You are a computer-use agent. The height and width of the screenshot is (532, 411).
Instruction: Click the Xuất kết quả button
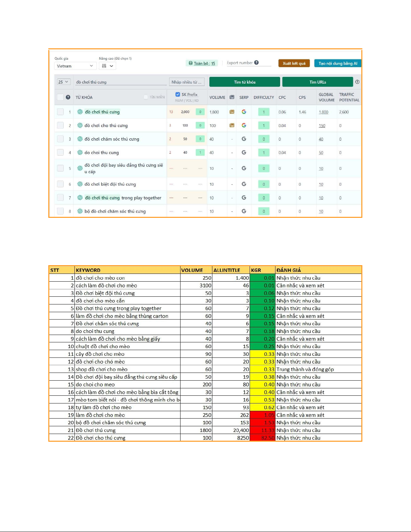294,63
